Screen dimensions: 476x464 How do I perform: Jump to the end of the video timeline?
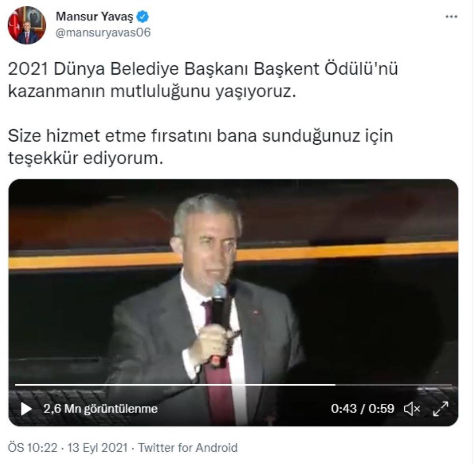(x=451, y=385)
